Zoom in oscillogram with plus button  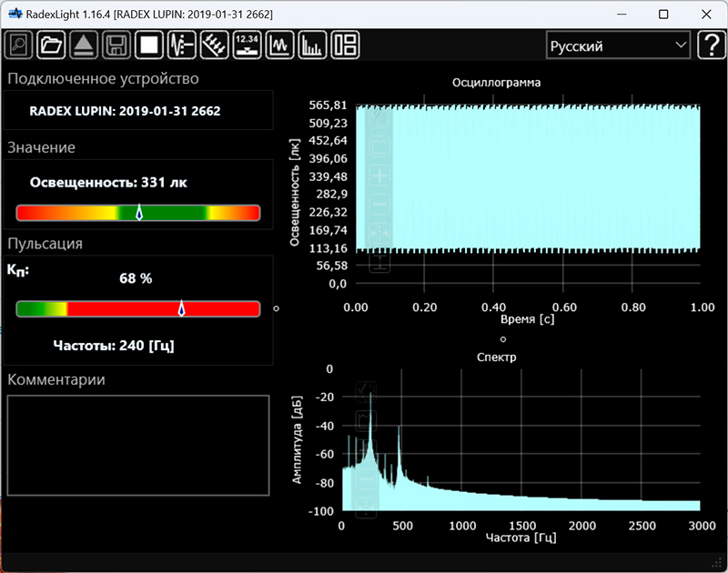tap(380, 176)
